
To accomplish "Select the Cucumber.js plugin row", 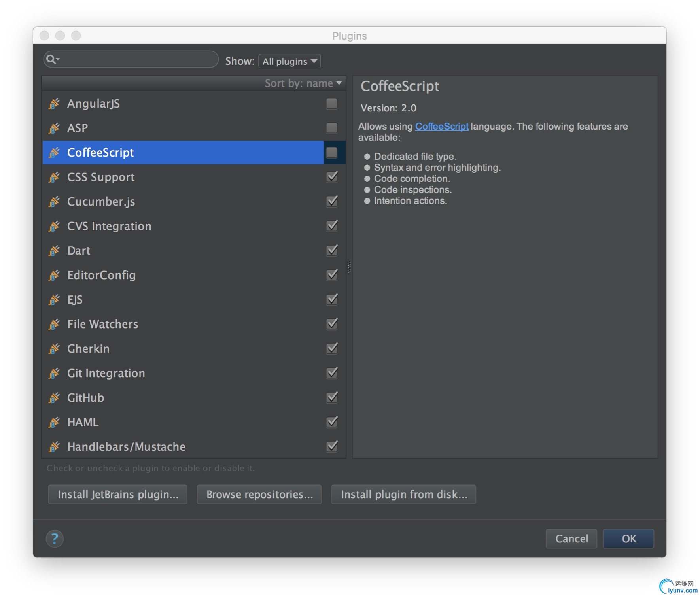I will click(x=194, y=202).
